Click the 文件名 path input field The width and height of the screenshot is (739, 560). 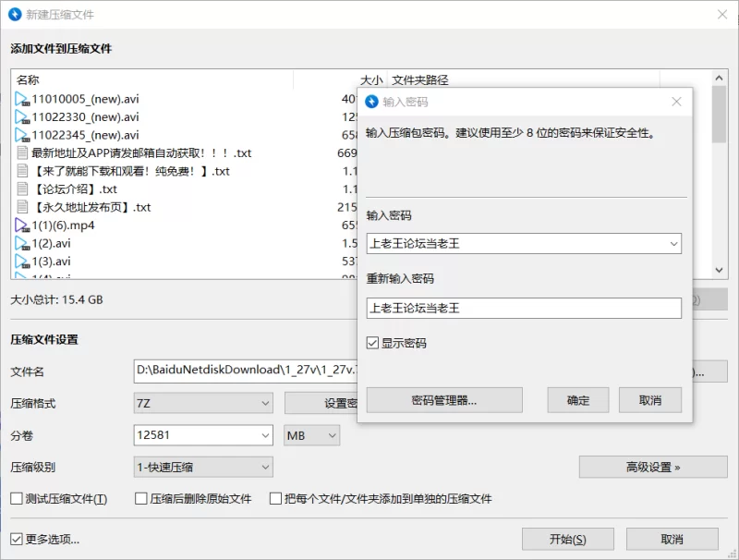tap(246, 371)
